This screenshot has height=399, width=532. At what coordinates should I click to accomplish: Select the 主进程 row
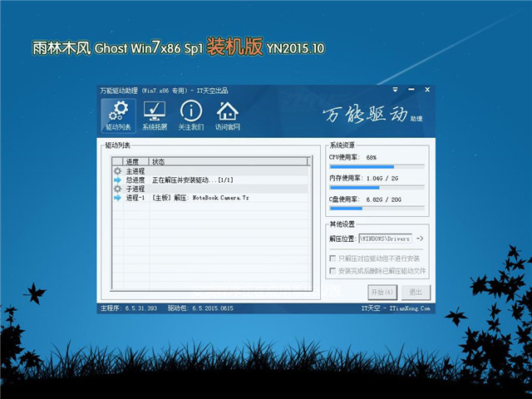coord(210,171)
